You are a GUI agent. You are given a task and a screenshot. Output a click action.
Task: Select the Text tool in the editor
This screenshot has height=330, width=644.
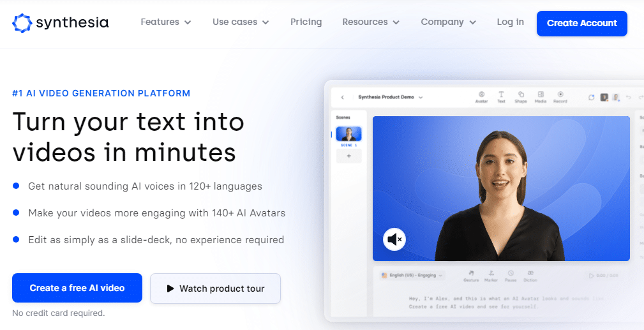click(501, 96)
